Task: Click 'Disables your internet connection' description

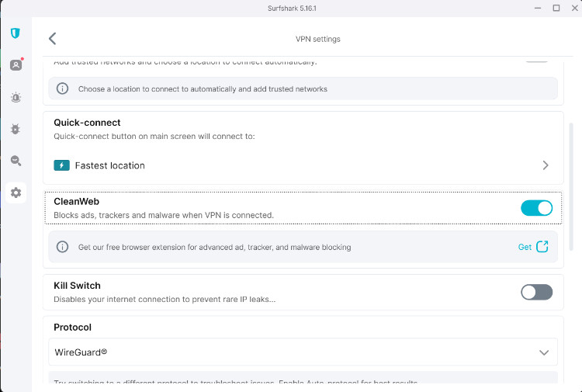Action: (x=165, y=299)
